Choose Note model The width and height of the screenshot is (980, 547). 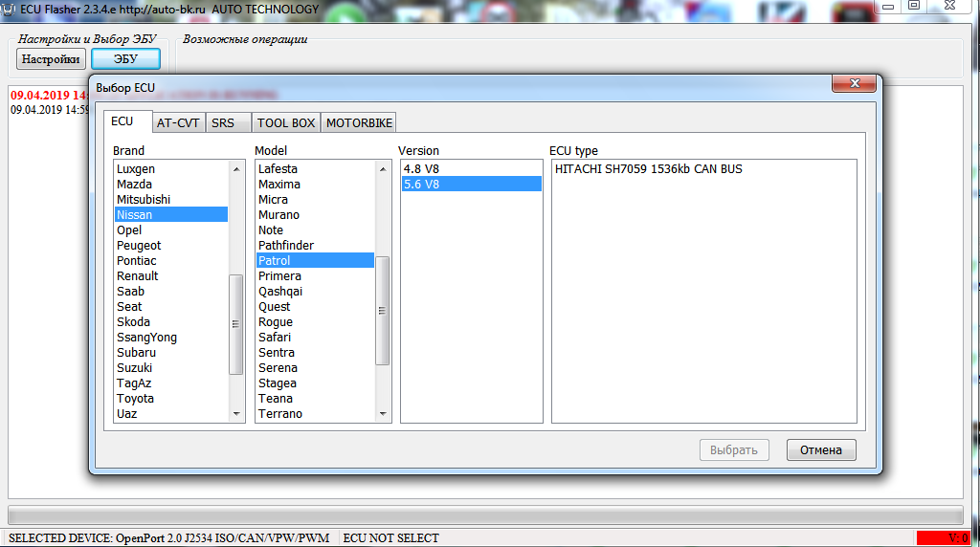315,230
